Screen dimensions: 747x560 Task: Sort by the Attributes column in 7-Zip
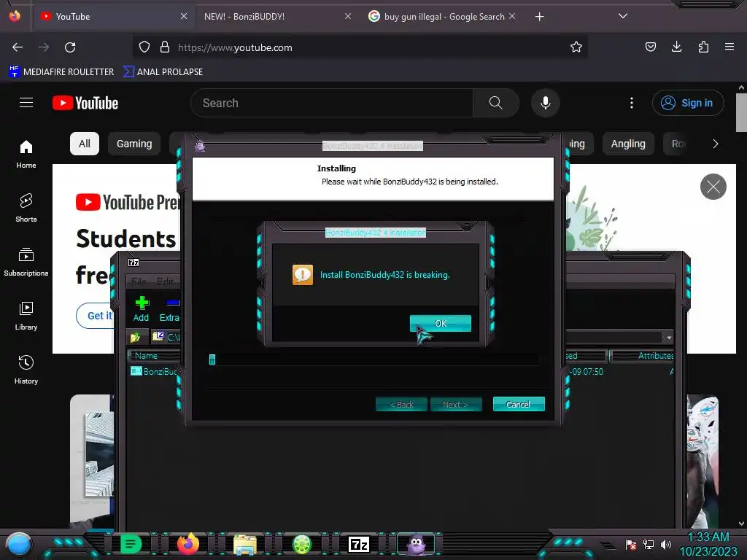pyautogui.click(x=642, y=356)
